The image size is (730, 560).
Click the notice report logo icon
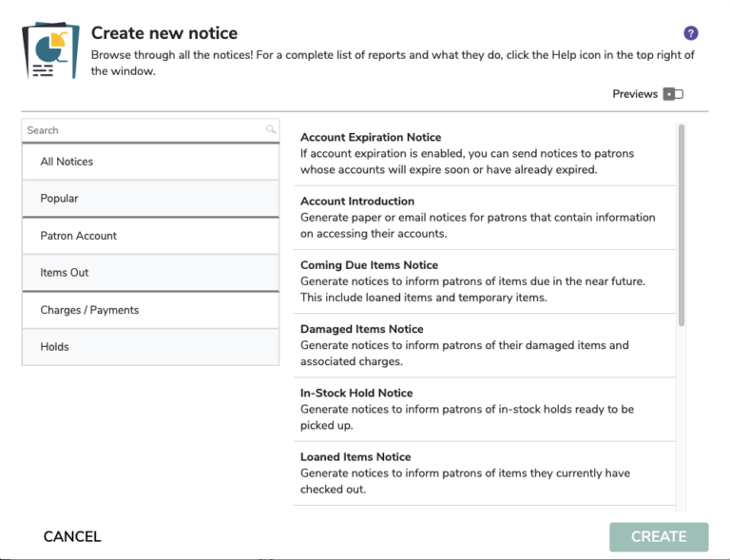(x=50, y=50)
